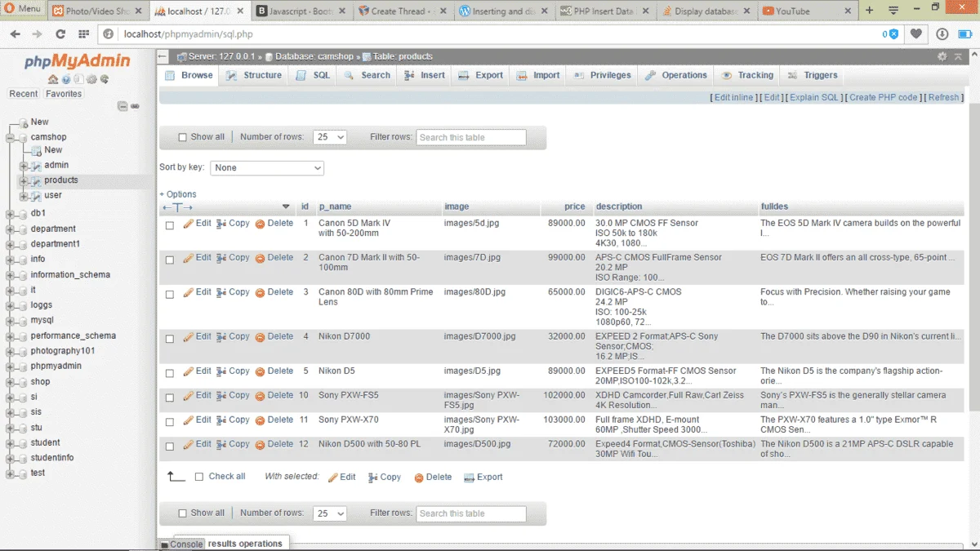The image size is (980, 551).
Task: Open the user table in tree
Action: click(x=53, y=195)
